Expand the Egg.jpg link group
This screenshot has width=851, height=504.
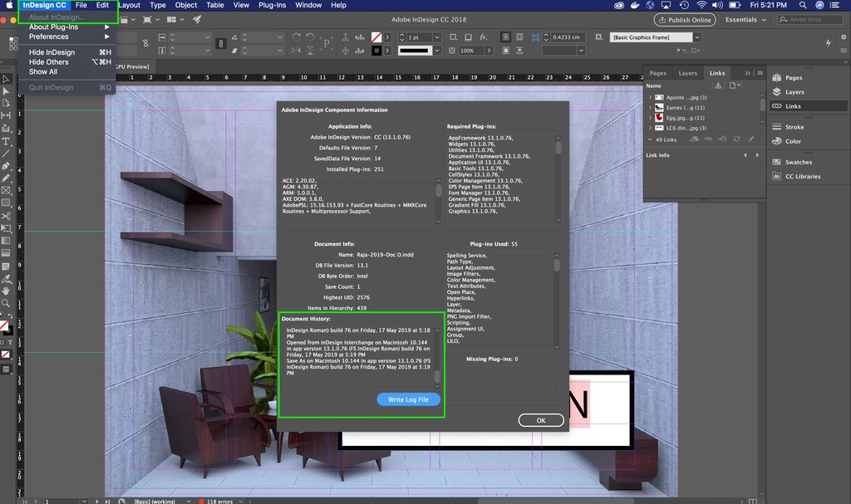click(x=650, y=118)
